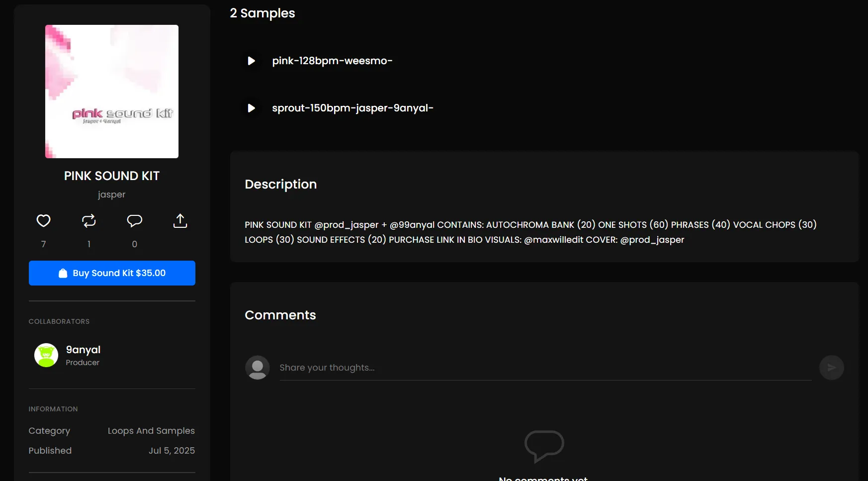Click Buy Sound Kit $35.00 button
This screenshot has width=868, height=481.
point(112,273)
